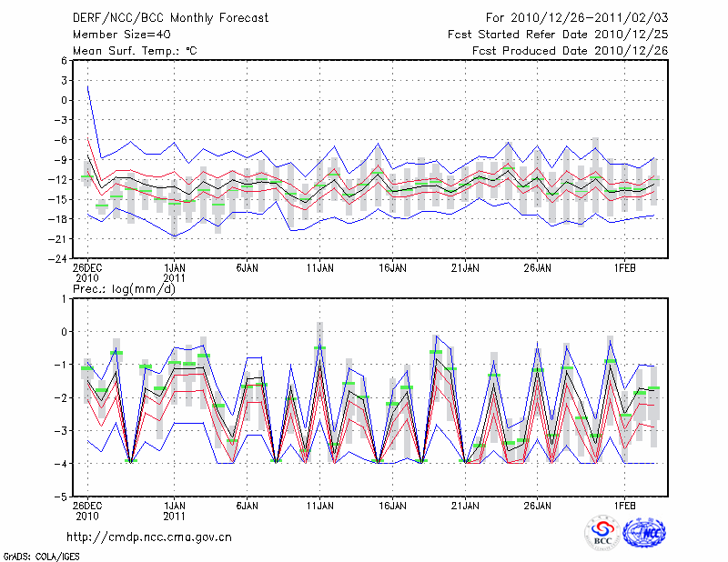Screen dimensions: 728x562
Task: Select the Mean Surf. Temp. chart label
Action: [x=135, y=50]
